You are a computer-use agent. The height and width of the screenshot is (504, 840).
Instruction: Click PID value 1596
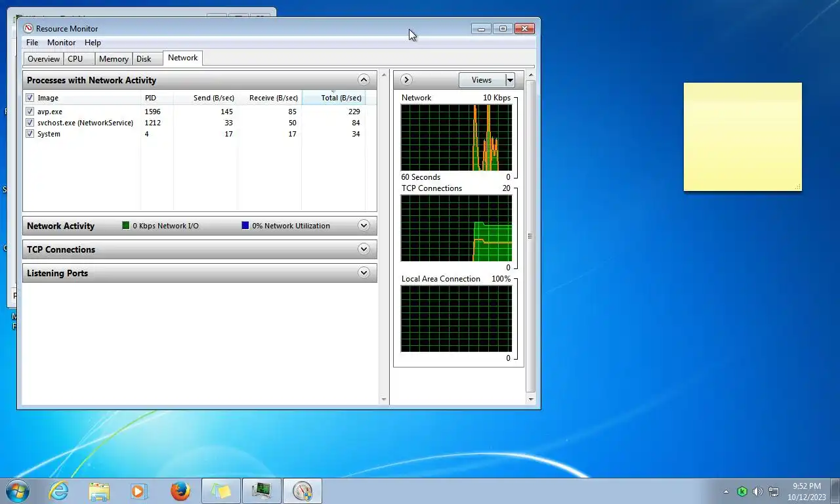pyautogui.click(x=152, y=112)
